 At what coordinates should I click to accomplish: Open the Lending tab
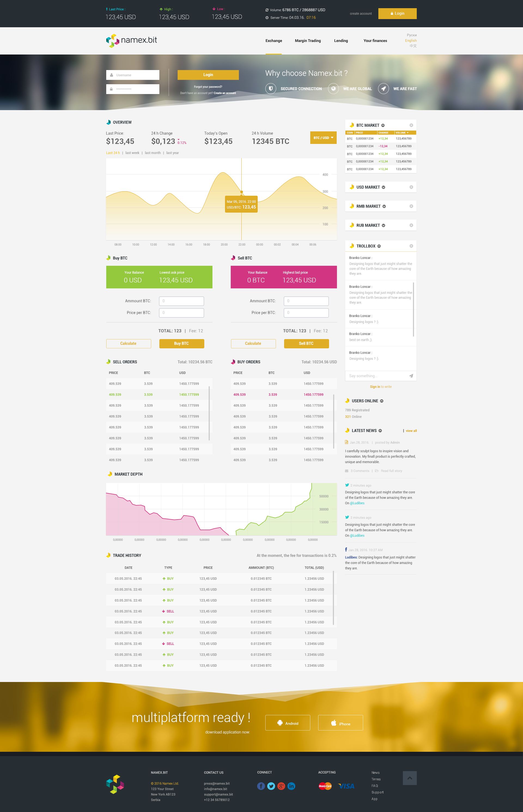341,41
